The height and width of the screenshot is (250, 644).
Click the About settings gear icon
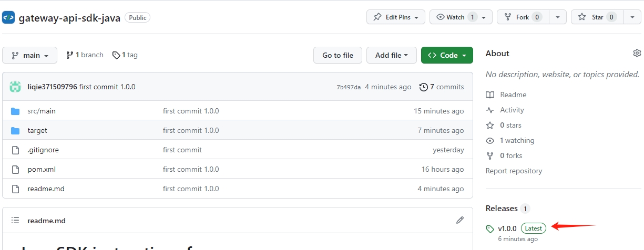[x=637, y=53]
